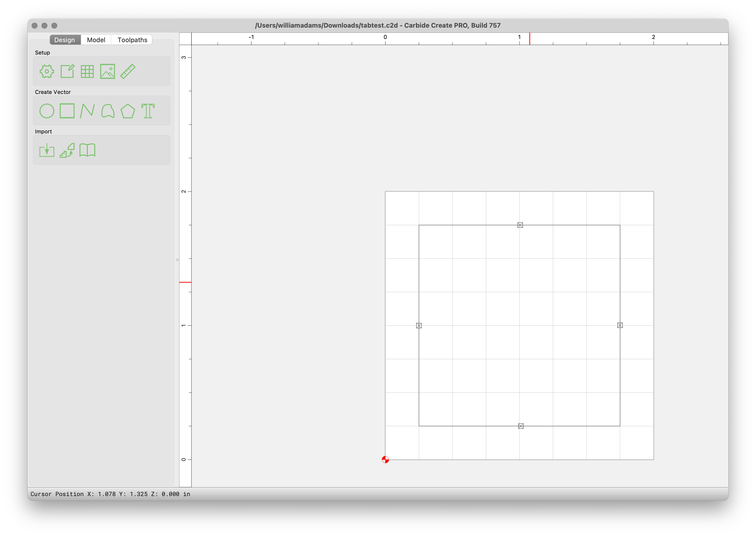
Task: Open the trace image import icon
Action: click(x=67, y=150)
